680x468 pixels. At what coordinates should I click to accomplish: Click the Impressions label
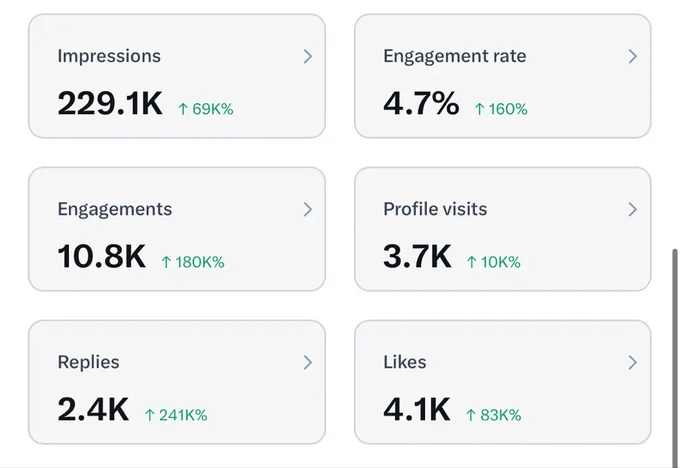[x=109, y=56]
